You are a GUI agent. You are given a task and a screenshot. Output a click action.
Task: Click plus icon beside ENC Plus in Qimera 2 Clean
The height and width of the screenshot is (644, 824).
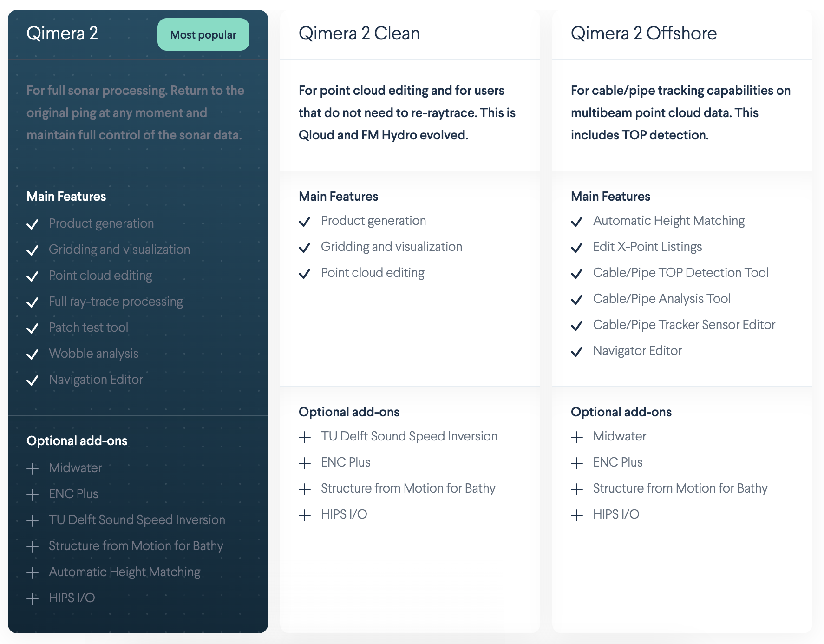pyautogui.click(x=305, y=463)
